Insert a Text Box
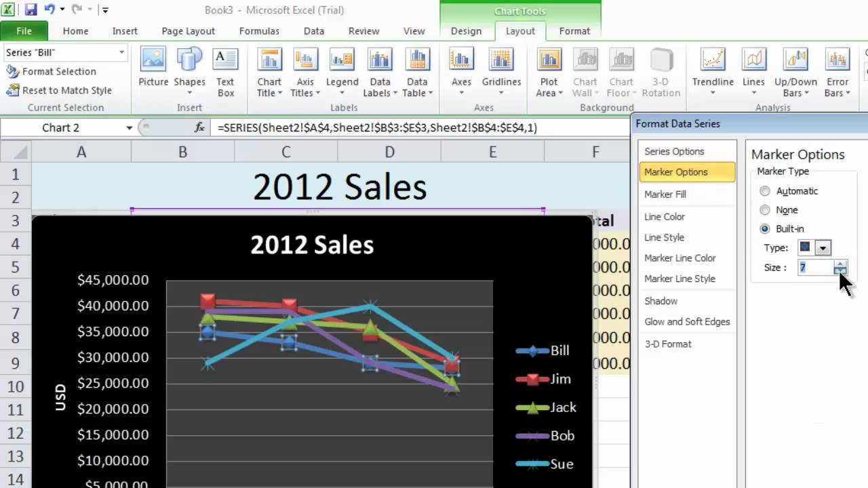 coord(225,73)
